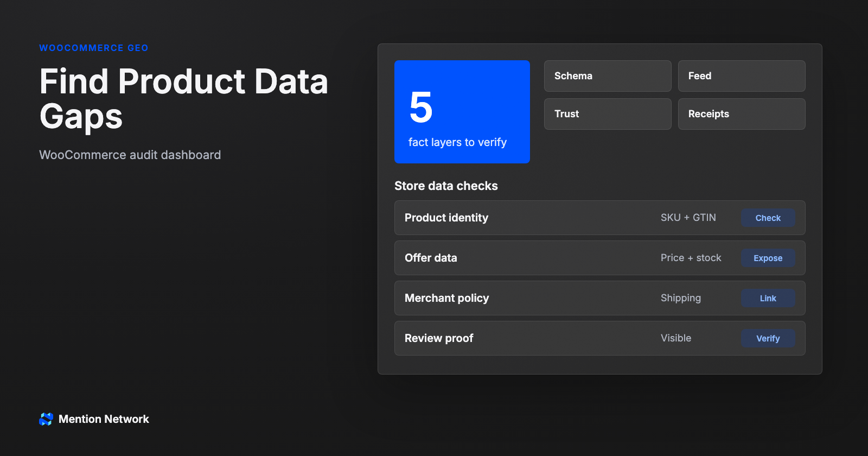Select the Review proof row label
This screenshot has width=868, height=456.
pyautogui.click(x=439, y=338)
